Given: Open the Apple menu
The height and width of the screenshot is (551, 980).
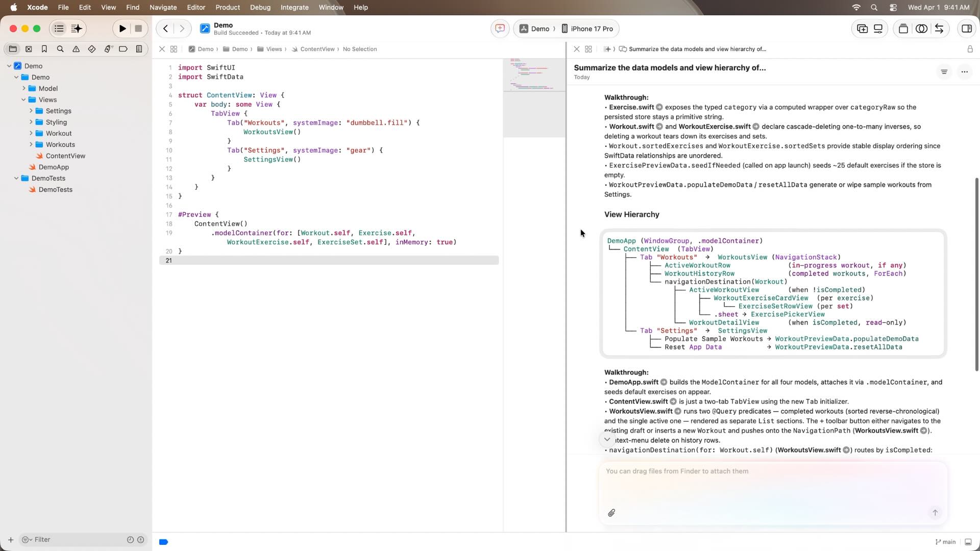Looking at the screenshot, I should click(14, 7).
